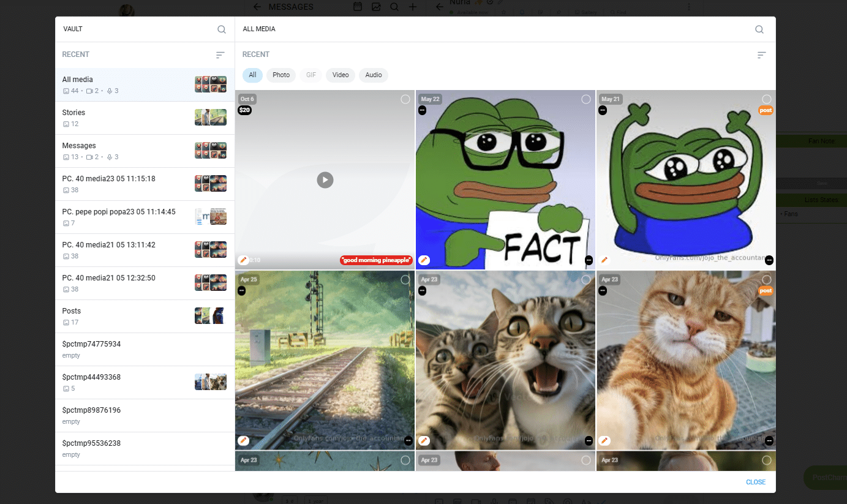Click the pencil icon on the orange cat selfie
Viewport: 847px width, 504px height.
604,440
